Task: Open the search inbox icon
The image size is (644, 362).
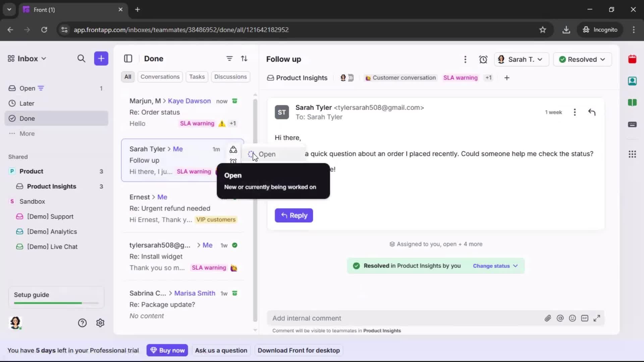Action: (82, 59)
